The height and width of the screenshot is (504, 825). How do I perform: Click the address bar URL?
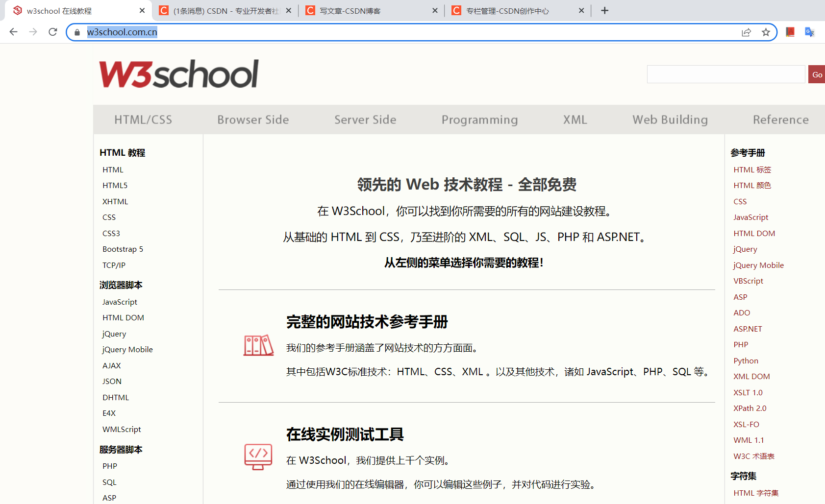pyautogui.click(x=122, y=32)
